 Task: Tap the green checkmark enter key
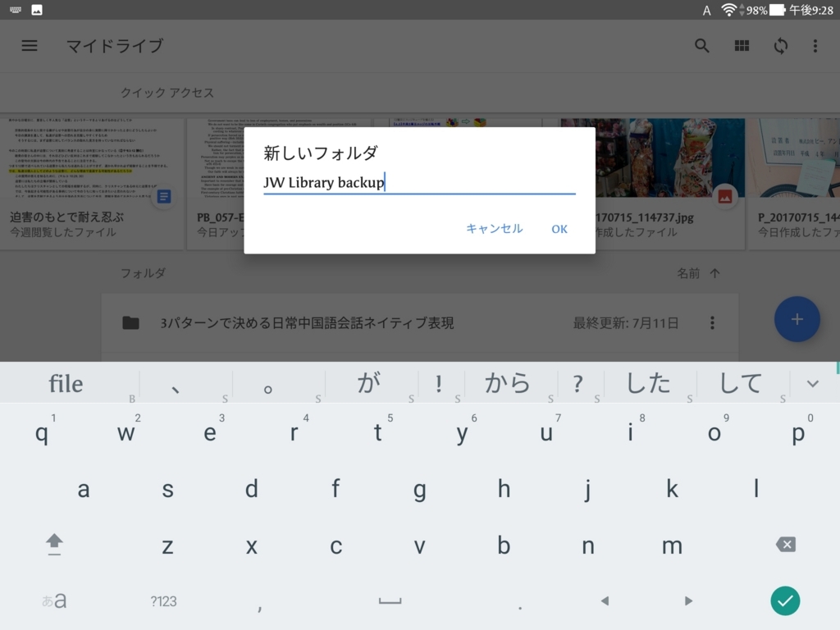(x=785, y=600)
